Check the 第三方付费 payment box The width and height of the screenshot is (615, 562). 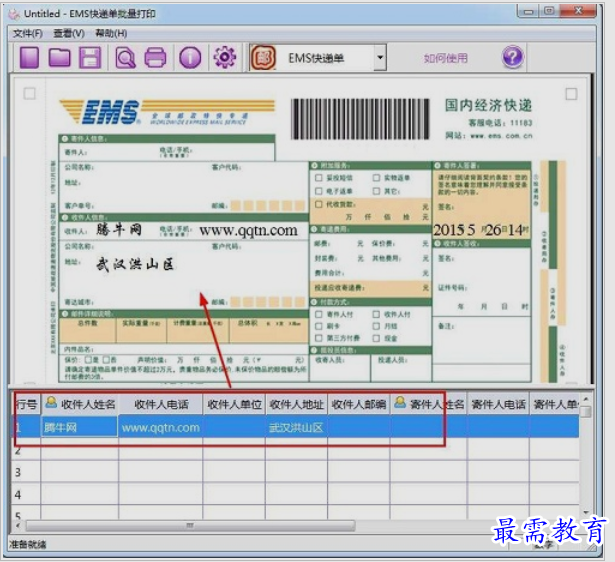319,338
